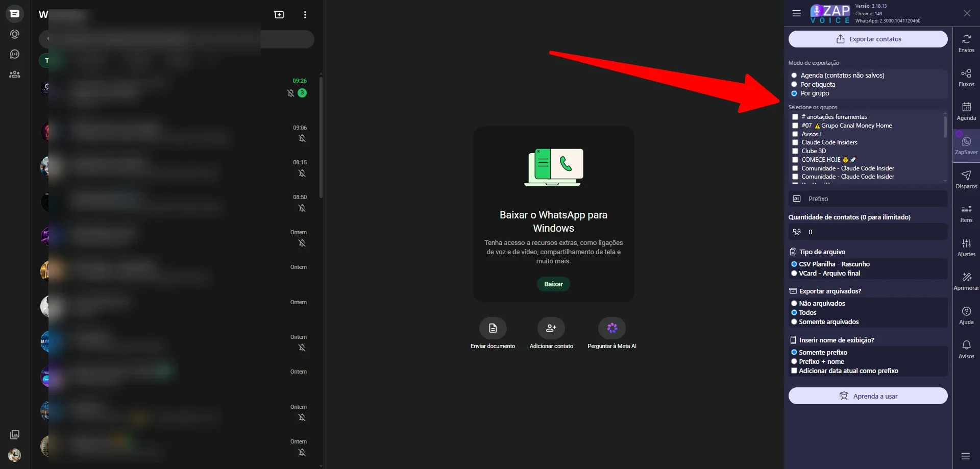Image resolution: width=980 pixels, height=469 pixels.
Task: Select Todos archived option
Action: pyautogui.click(x=794, y=313)
